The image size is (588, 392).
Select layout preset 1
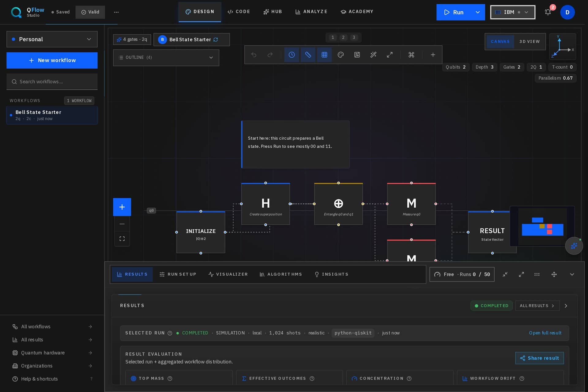(x=333, y=37)
